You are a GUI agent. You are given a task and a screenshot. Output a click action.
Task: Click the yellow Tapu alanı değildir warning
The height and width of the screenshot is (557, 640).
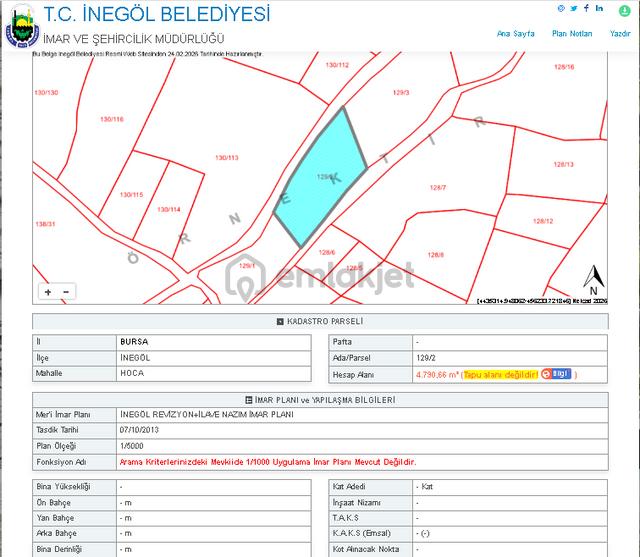tap(501, 374)
